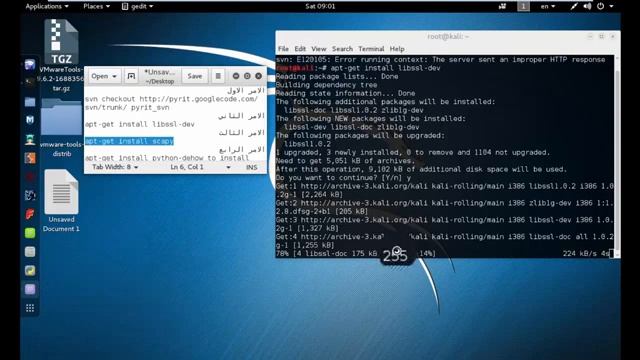Click the *Unsav... ~/Desktop gedit title
The image size is (640, 360).
(160, 76)
